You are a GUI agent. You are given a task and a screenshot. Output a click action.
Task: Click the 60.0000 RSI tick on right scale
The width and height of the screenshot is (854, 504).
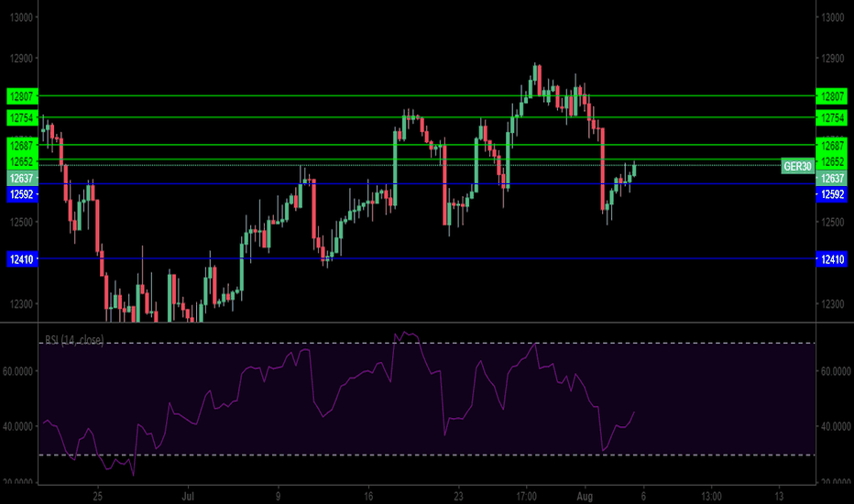[836, 371]
